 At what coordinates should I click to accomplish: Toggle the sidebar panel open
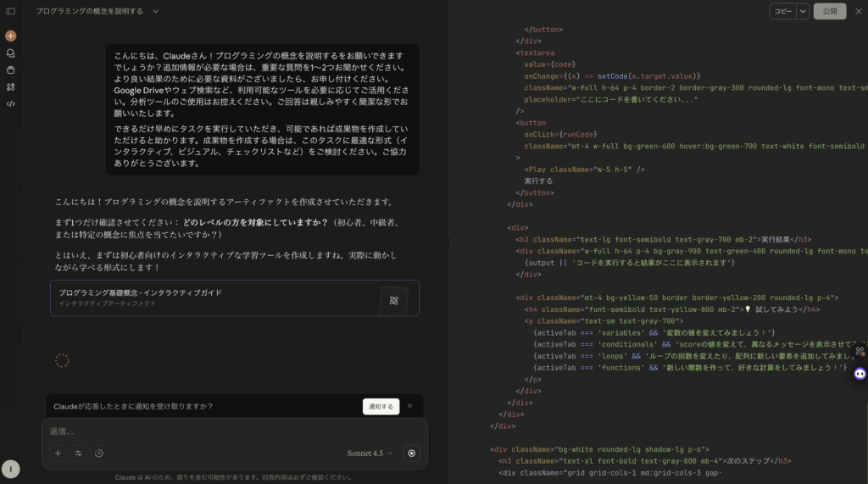pos(11,11)
